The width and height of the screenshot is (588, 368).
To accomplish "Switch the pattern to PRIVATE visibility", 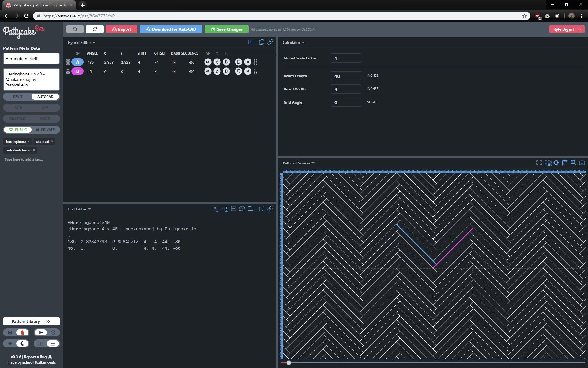I will click(46, 129).
